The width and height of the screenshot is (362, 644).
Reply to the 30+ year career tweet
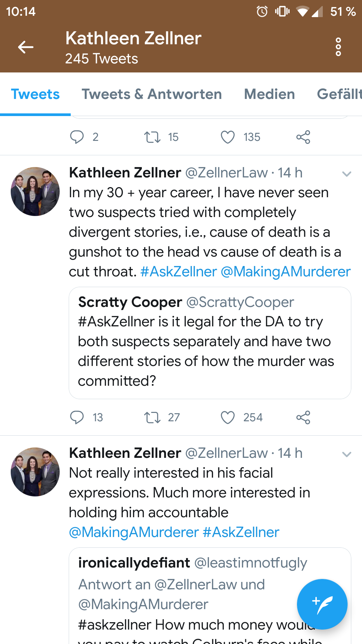(x=77, y=418)
